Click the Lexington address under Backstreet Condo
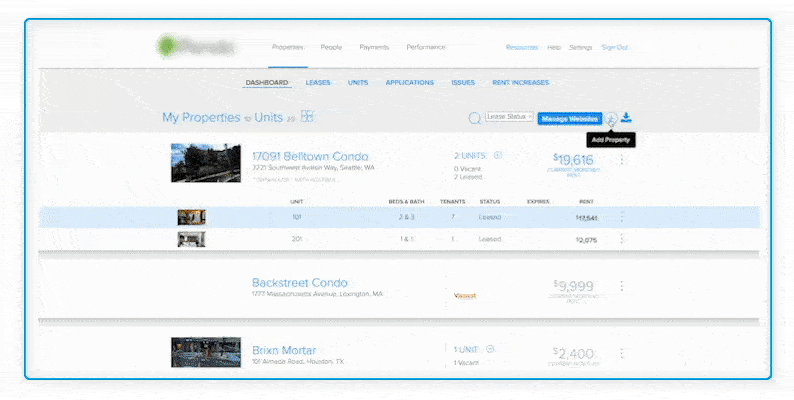 point(317,294)
